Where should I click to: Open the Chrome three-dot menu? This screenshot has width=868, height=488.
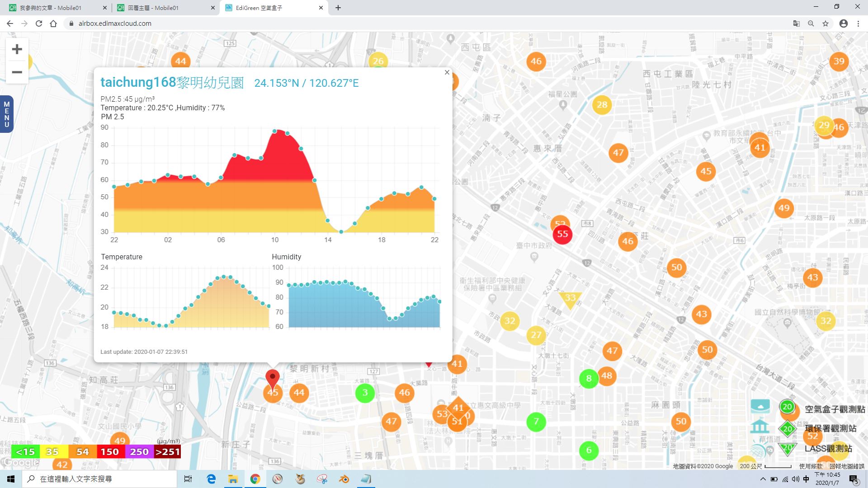tap(858, 23)
